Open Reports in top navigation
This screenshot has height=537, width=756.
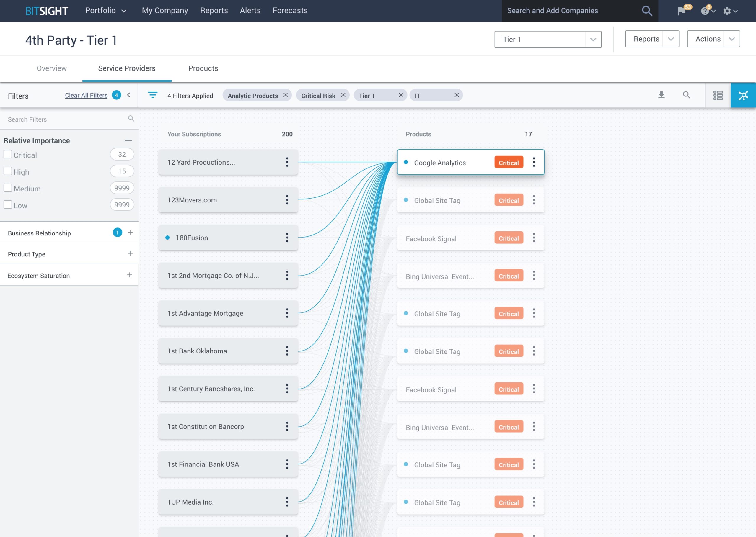pos(214,11)
